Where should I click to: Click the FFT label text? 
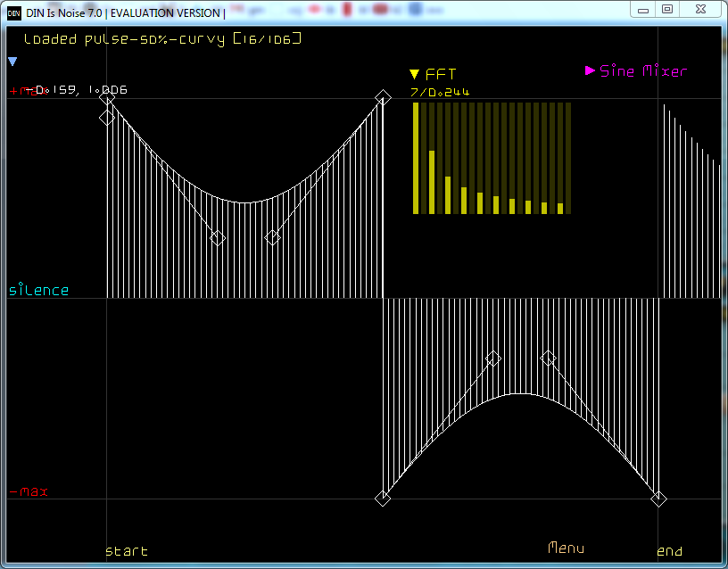[x=441, y=74]
